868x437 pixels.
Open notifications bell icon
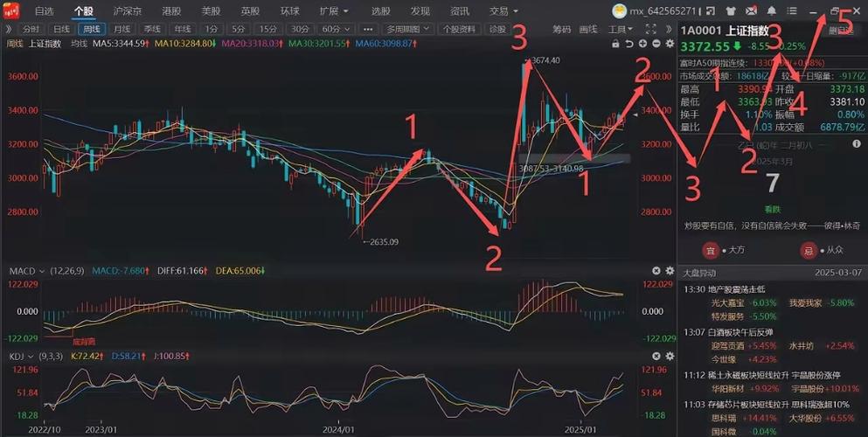click(x=771, y=11)
